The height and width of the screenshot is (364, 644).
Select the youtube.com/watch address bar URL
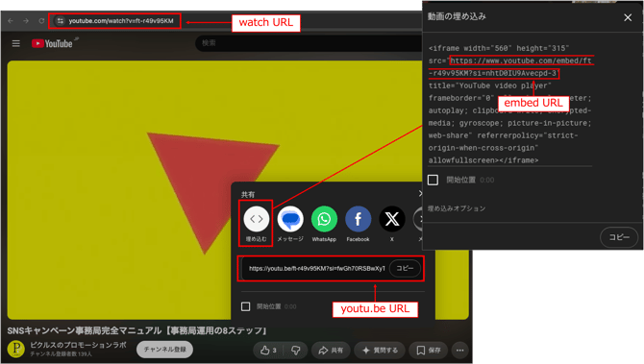121,21
